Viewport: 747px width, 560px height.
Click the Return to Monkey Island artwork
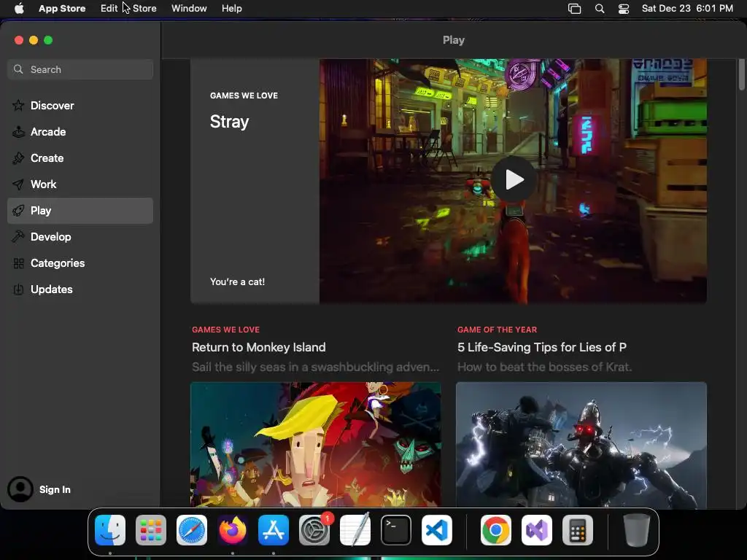(x=315, y=444)
